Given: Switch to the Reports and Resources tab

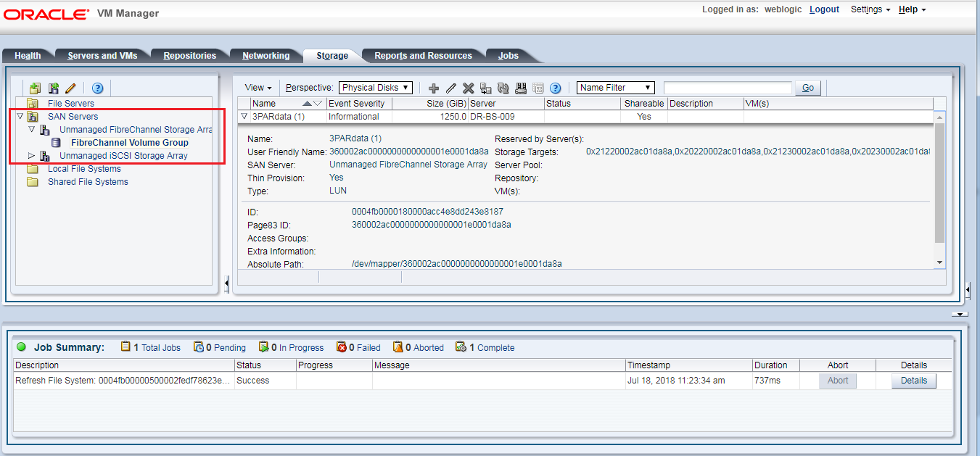Looking at the screenshot, I should click(x=423, y=56).
